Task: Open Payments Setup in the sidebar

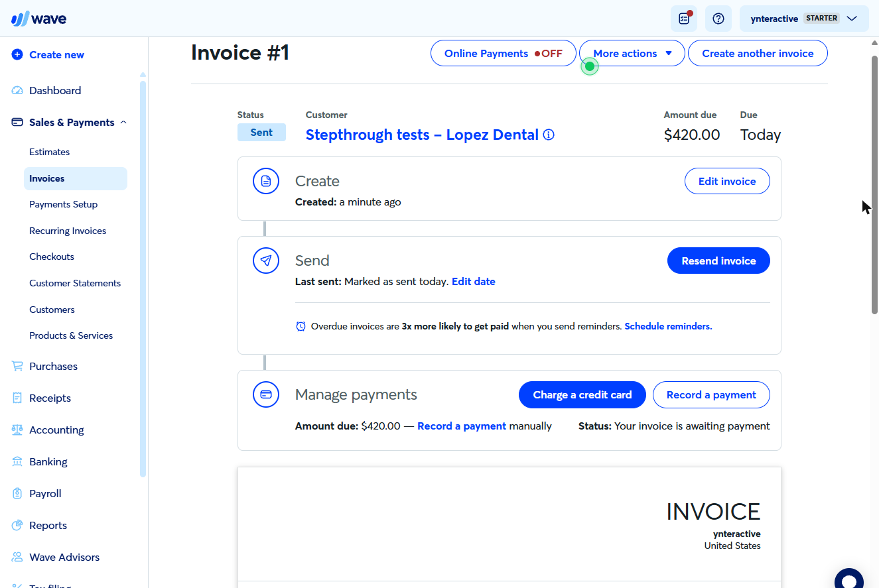Action: click(64, 204)
